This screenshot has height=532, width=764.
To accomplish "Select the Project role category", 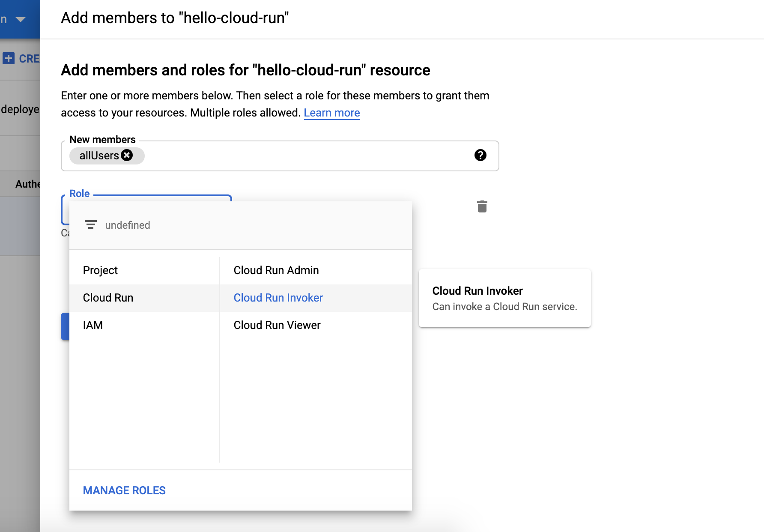I will tap(144, 270).
